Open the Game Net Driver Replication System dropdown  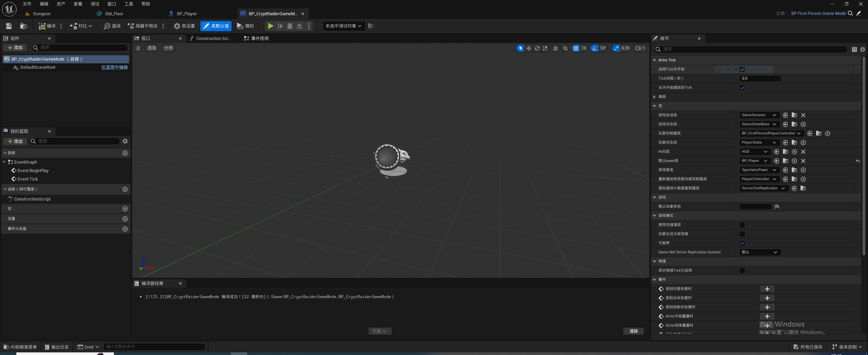coord(760,252)
